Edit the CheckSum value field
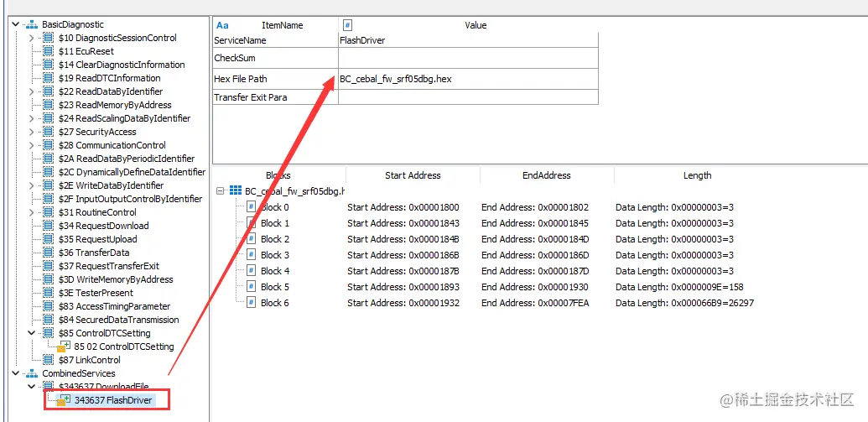Image resolution: width=868 pixels, height=422 pixels. (468, 58)
